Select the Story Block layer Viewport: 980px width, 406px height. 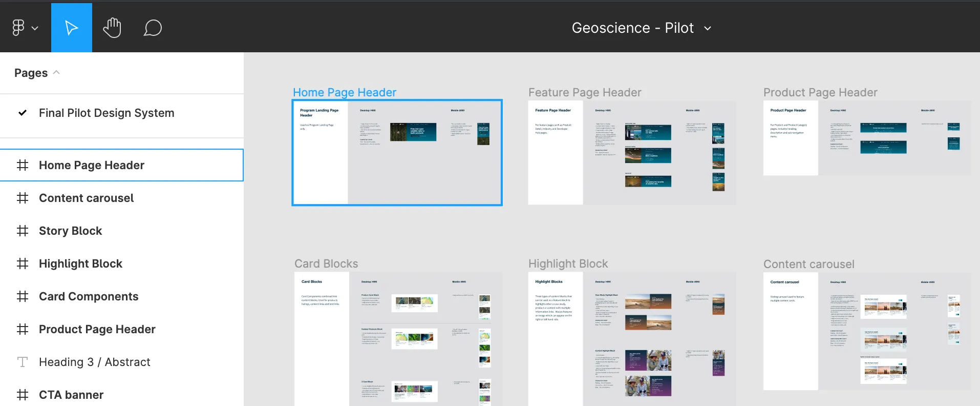(x=122, y=231)
